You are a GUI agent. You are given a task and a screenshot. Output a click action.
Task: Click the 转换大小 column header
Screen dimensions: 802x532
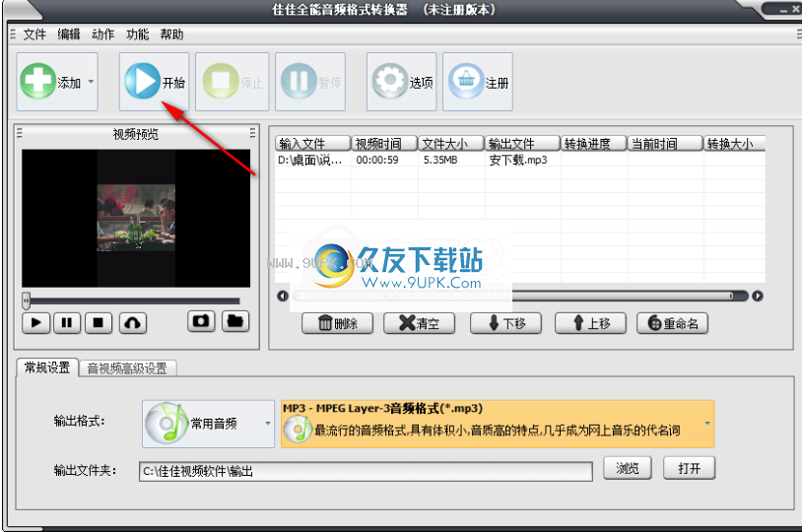pyautogui.click(x=734, y=143)
